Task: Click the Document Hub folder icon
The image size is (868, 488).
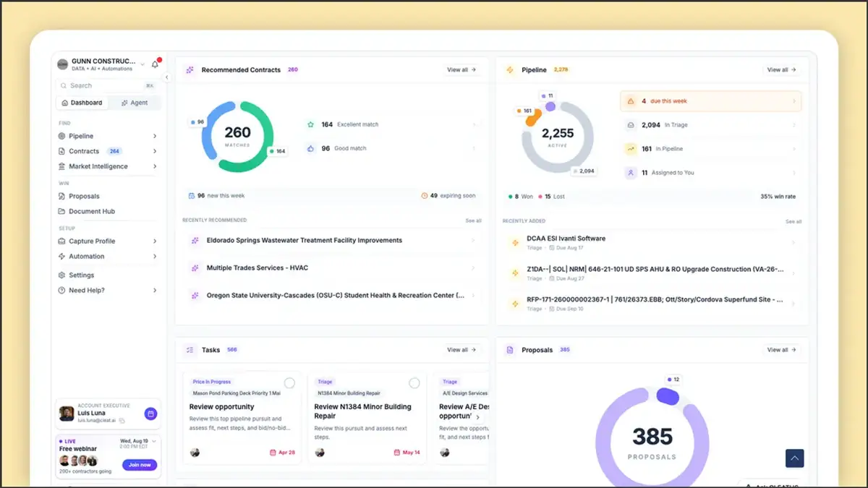Action: coord(62,211)
